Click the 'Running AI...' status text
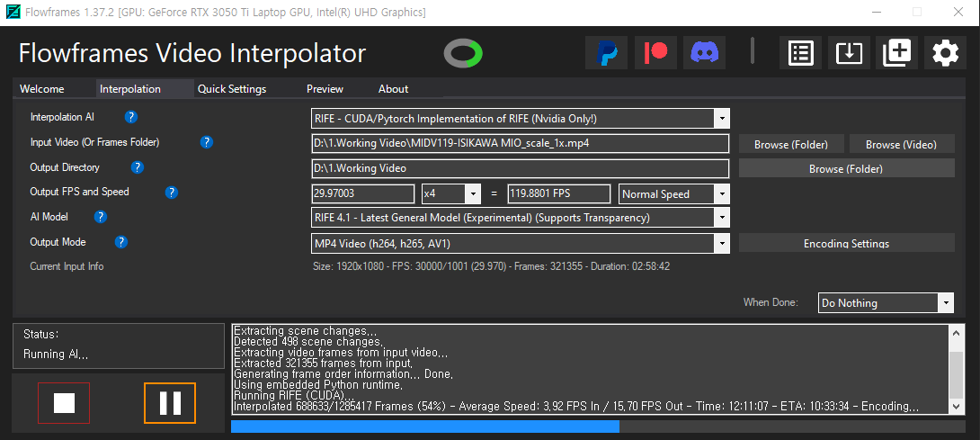The image size is (980, 440). click(x=56, y=355)
